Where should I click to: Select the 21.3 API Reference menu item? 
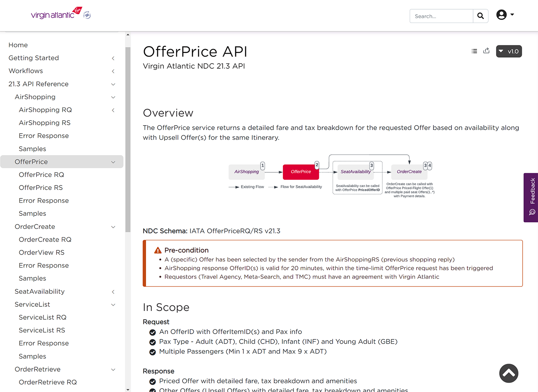coord(38,84)
